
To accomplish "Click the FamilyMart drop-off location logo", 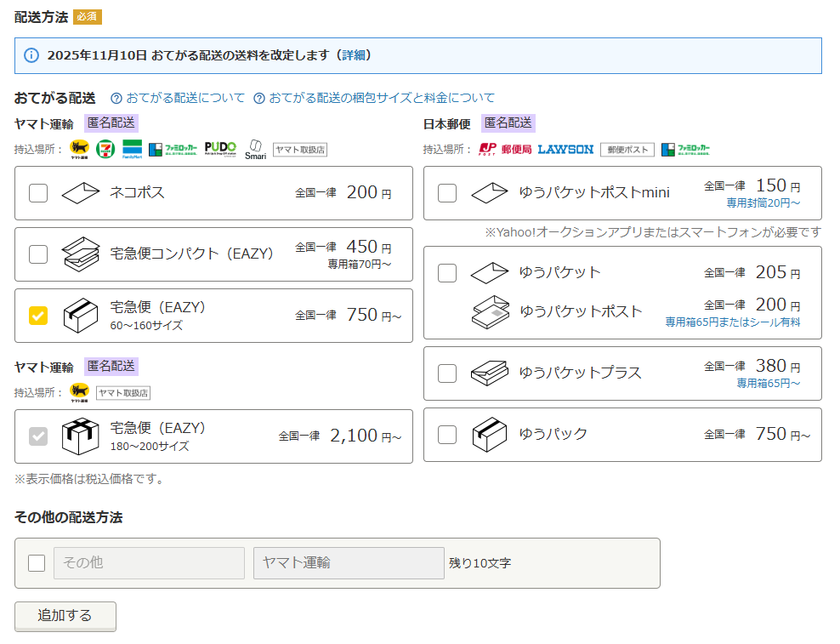I will pyautogui.click(x=132, y=150).
